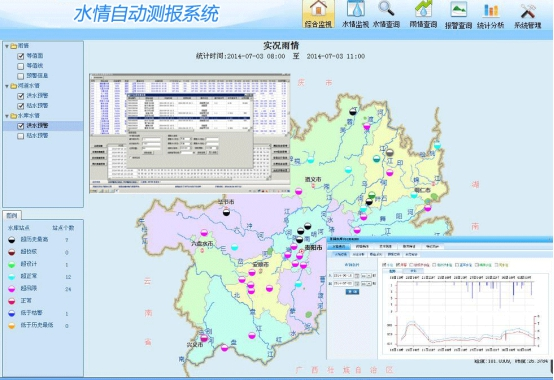The image size is (554, 380).
Task: Select black reservoir marker near 毕节市 on map
Action: [x=226, y=212]
